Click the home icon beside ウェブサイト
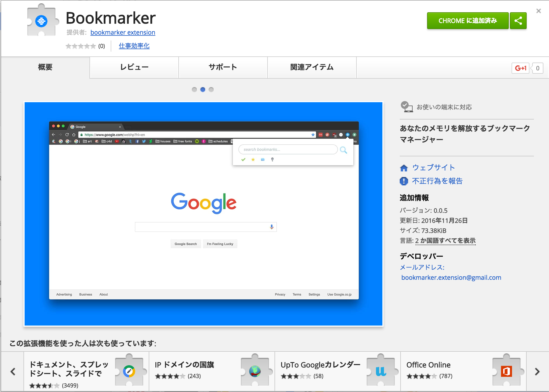The height and width of the screenshot is (392, 549). (404, 168)
